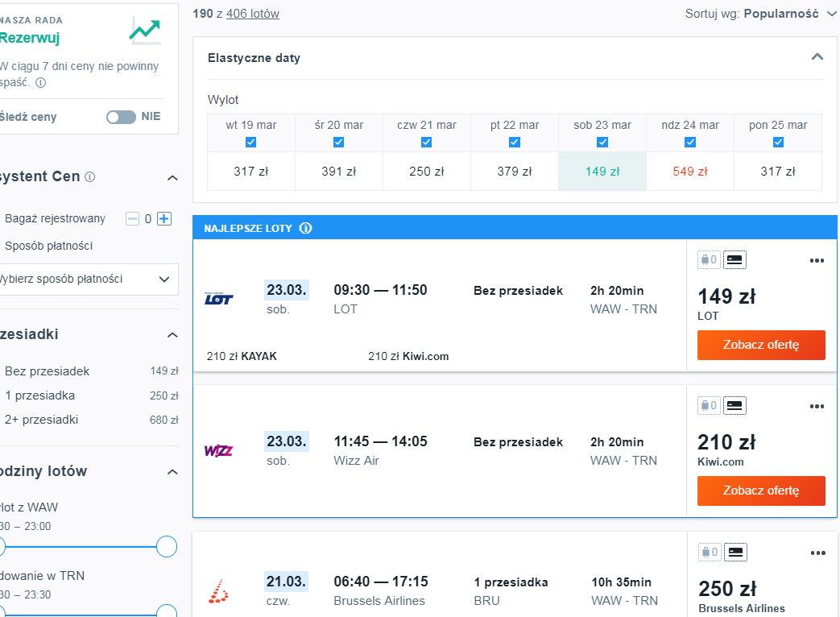Increase registered baggage count with plus
This screenshot has width=840, height=617.
[164, 218]
